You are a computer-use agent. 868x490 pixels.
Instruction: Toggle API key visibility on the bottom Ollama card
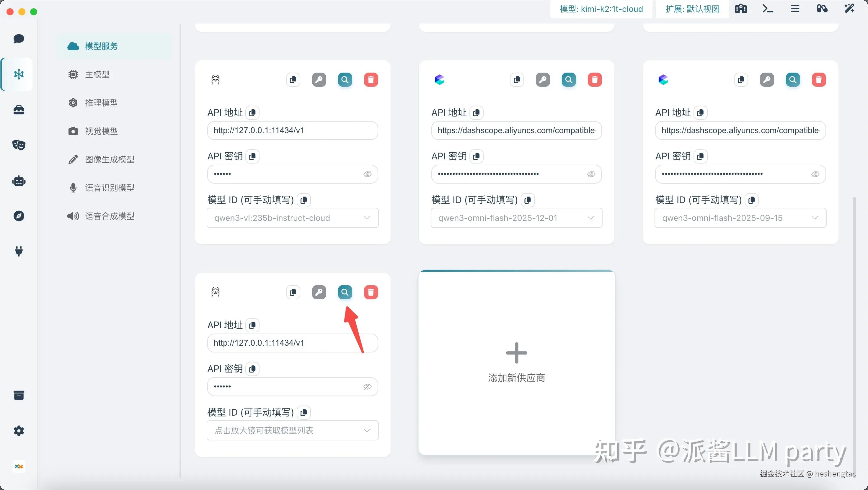point(367,387)
